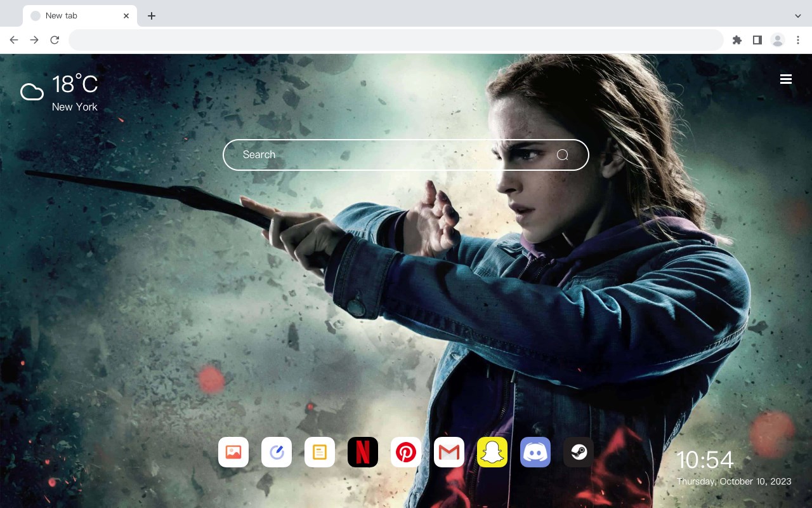Open the Gmail shortcut
This screenshot has width=812, height=508.
click(449, 452)
